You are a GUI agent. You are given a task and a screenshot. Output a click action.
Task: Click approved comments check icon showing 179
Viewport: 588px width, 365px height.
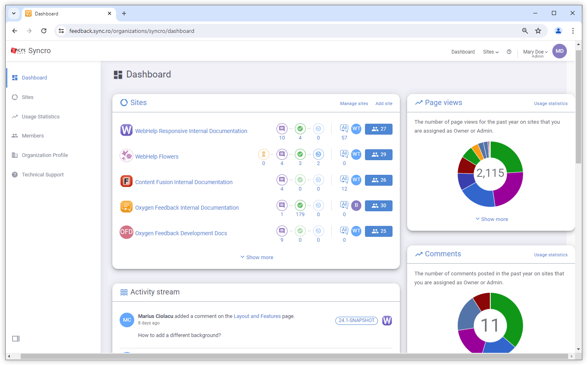tap(300, 205)
